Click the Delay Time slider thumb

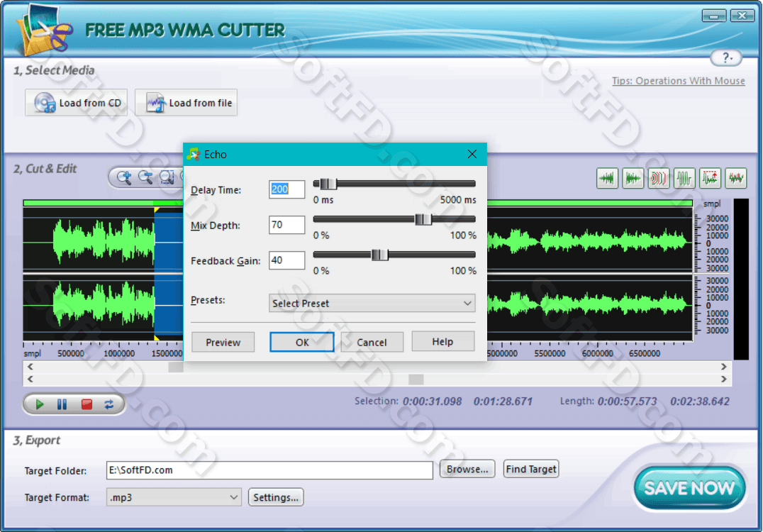pyautogui.click(x=328, y=184)
